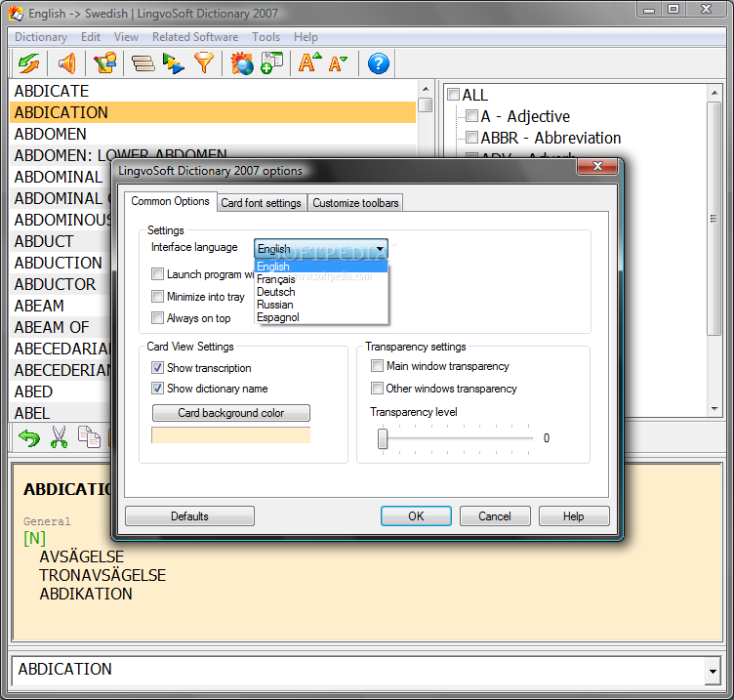Click the scissors cut icon
Viewport: 734px width, 700px height.
[59, 436]
